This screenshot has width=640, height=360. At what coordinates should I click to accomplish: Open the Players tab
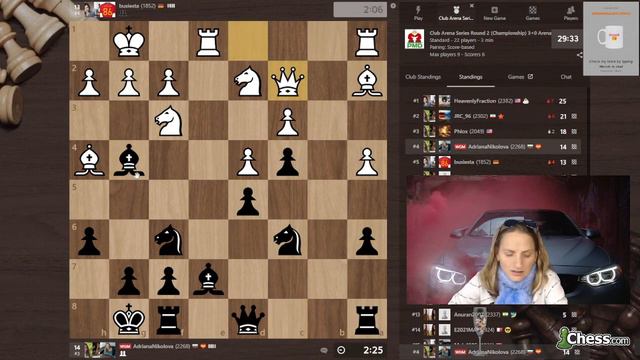click(571, 13)
